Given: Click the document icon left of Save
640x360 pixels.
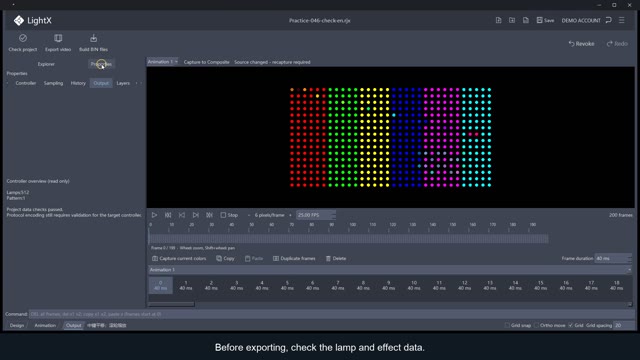Looking at the screenshot, I should tap(526, 20).
